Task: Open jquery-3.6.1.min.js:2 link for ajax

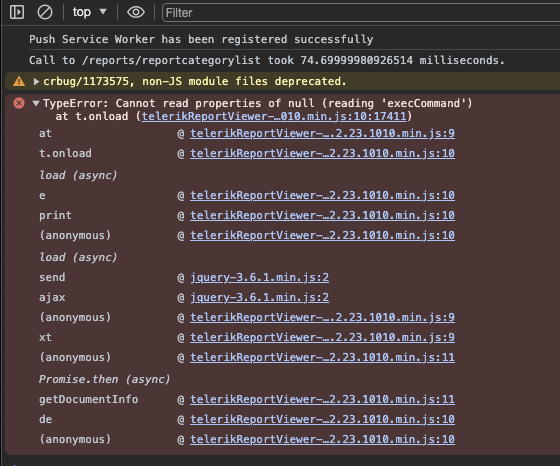Action: (259, 297)
